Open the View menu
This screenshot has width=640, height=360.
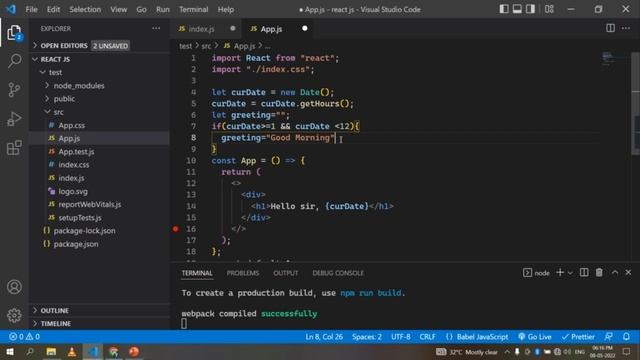[118, 9]
